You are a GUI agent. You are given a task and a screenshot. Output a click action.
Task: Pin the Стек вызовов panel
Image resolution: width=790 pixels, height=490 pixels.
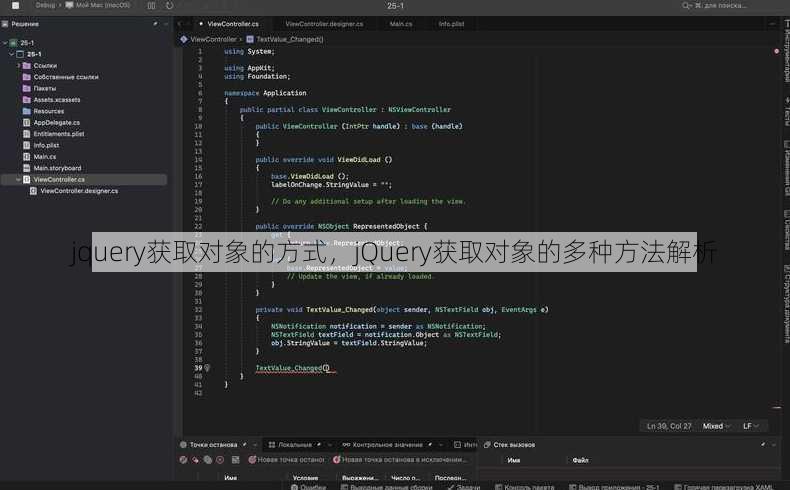pos(763,445)
